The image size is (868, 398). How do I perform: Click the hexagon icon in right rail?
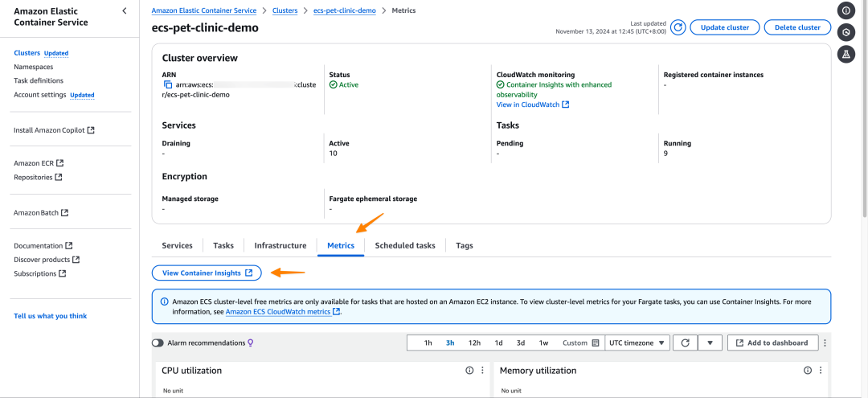coord(845,33)
